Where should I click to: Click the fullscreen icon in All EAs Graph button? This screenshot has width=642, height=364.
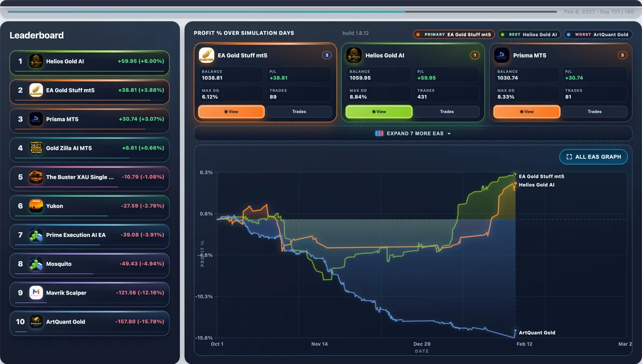(x=569, y=157)
